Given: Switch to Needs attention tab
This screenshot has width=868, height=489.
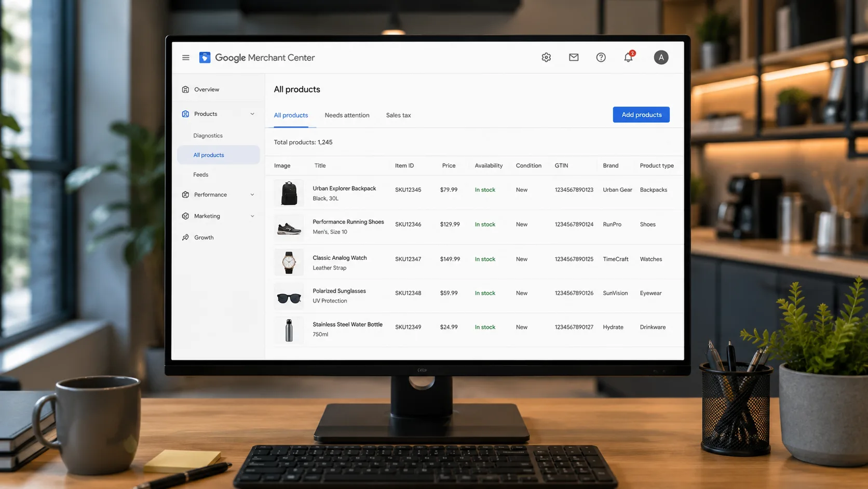Looking at the screenshot, I should pyautogui.click(x=347, y=115).
